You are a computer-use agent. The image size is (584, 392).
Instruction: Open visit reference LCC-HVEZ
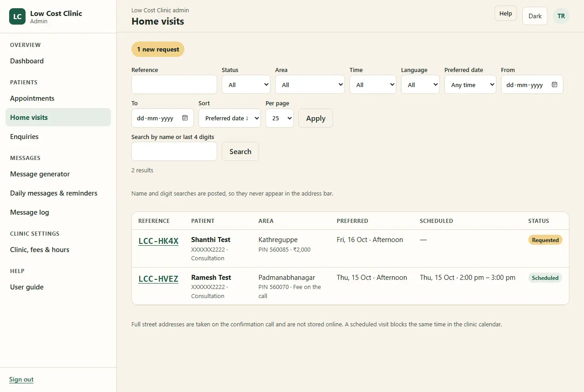(x=158, y=279)
